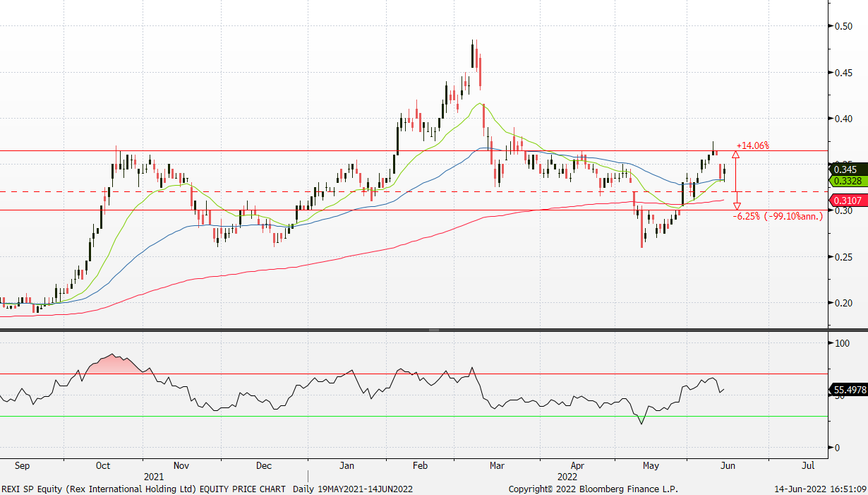
Task: Click the 0.40 price axis label
Action: [x=843, y=119]
